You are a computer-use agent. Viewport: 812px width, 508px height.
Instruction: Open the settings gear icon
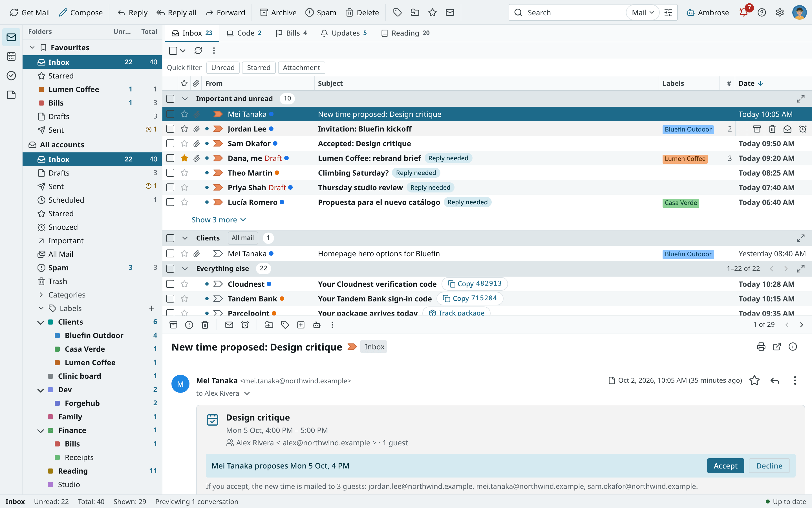780,12
